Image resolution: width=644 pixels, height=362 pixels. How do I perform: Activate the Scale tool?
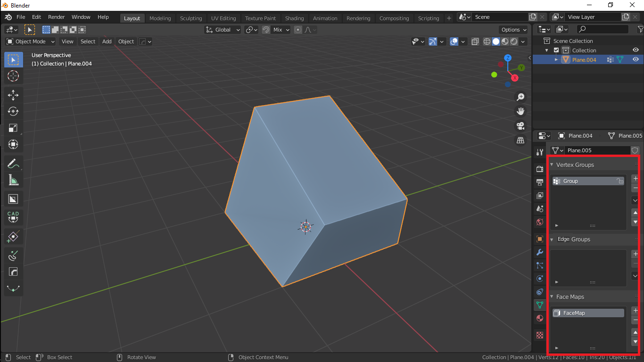[13, 128]
